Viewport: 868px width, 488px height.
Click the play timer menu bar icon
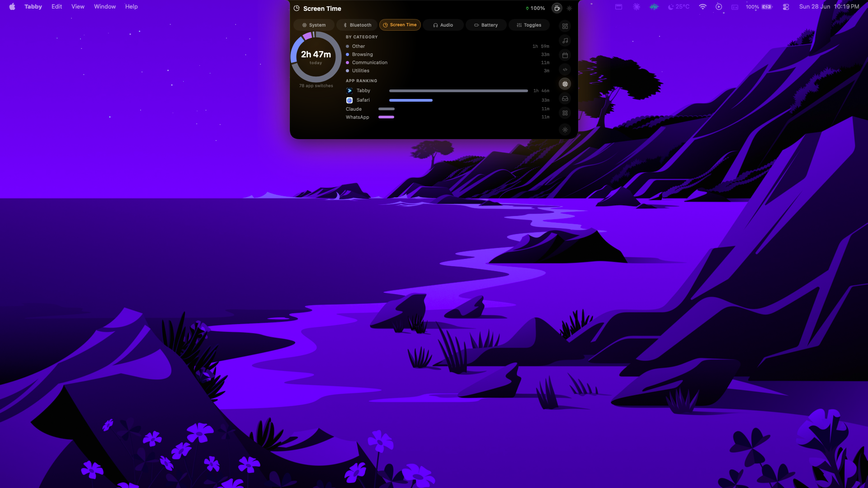pos(719,7)
